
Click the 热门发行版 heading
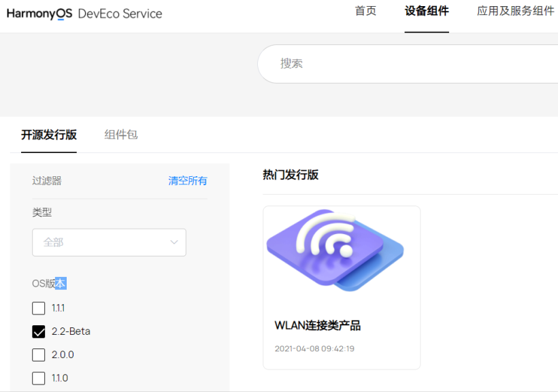pyautogui.click(x=291, y=175)
